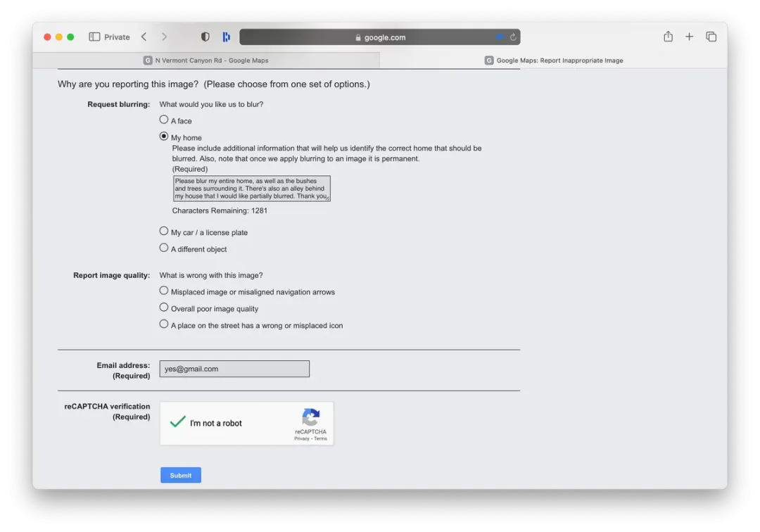Select the "My home" radio button

pyautogui.click(x=164, y=137)
